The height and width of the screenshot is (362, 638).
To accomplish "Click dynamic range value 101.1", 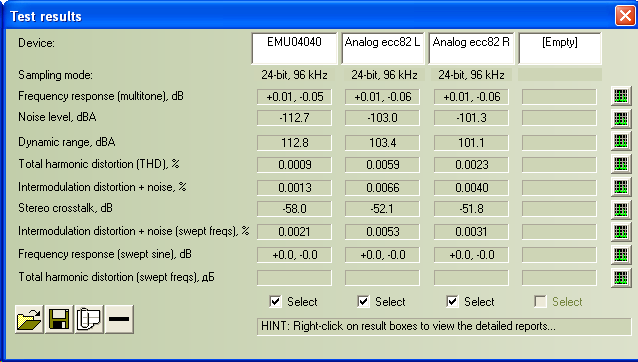I will click(x=471, y=143).
